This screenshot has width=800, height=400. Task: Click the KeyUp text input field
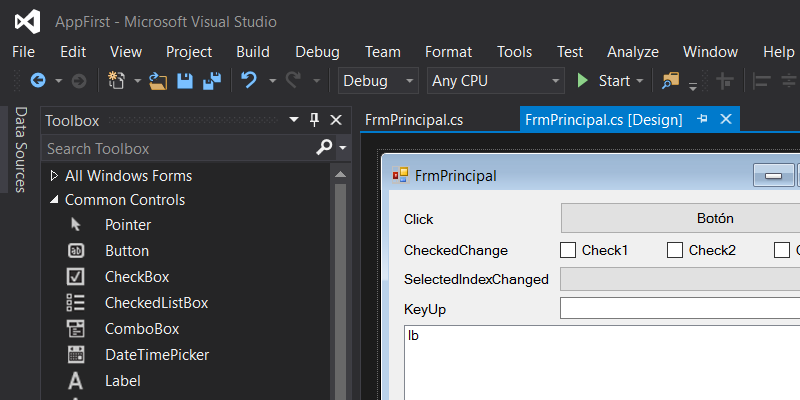click(x=680, y=309)
